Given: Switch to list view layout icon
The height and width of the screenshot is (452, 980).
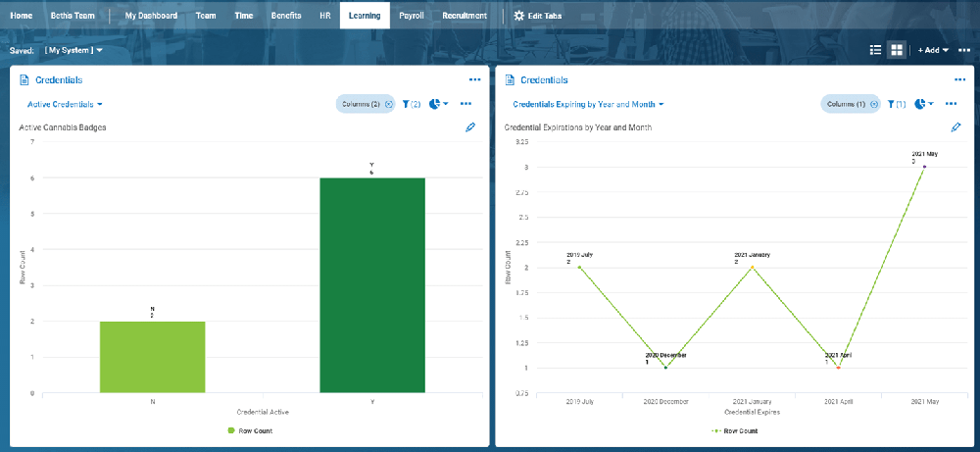Looking at the screenshot, I should click(875, 50).
